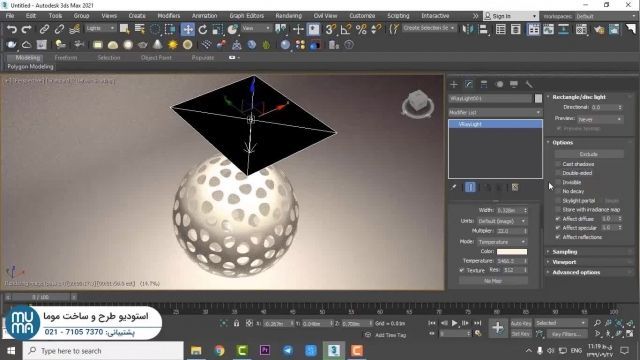Image resolution: width=640 pixels, height=360 pixels.
Task: Click Configure Modifier Sets icon
Action: [515, 187]
